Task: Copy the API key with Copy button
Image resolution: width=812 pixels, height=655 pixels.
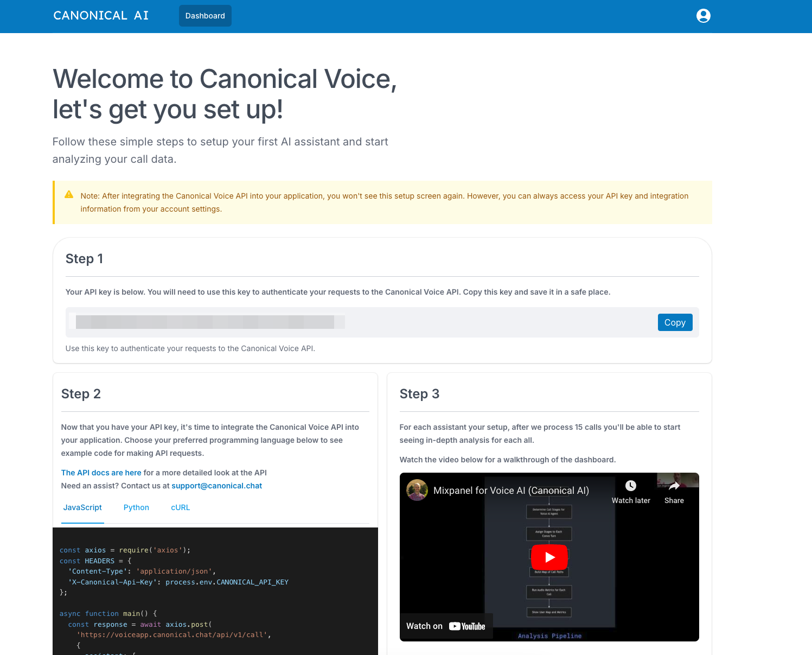Action: [675, 322]
